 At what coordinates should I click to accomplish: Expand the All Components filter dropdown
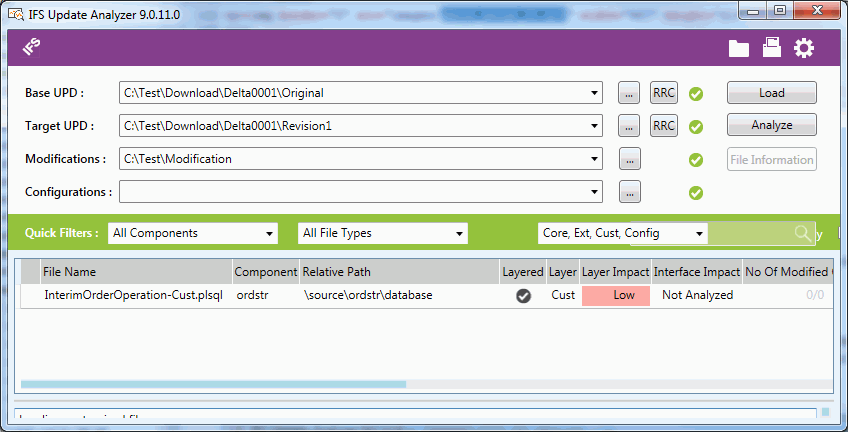269,234
